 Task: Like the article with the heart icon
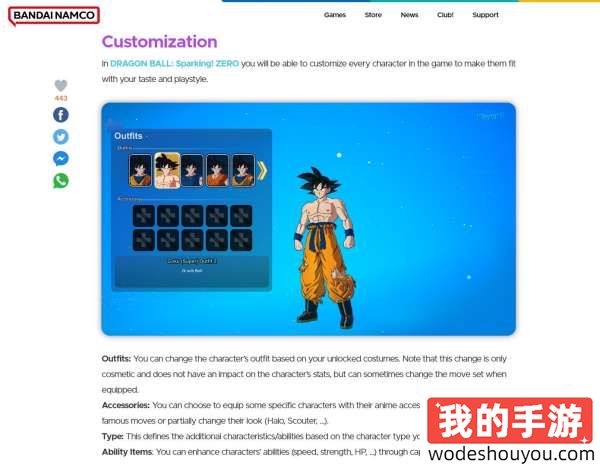[x=61, y=86]
